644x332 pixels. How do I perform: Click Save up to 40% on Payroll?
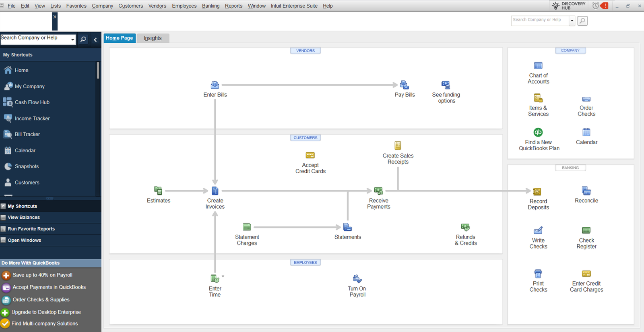(42, 275)
